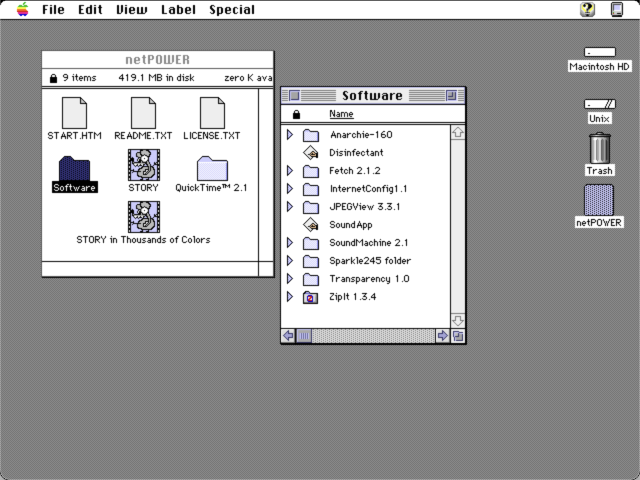This screenshot has width=640, height=480.
Task: Expand the InternetConfig1.1 disclosure triangle
Action: point(290,189)
